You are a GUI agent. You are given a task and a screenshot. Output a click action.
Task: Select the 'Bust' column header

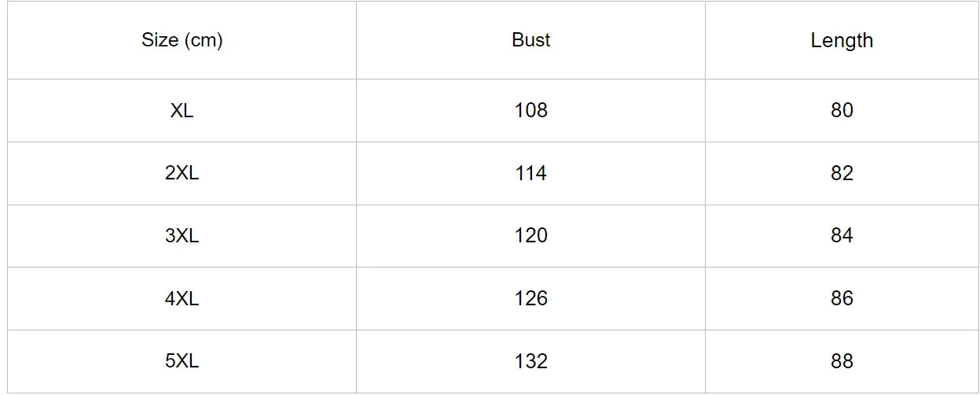pos(530,40)
